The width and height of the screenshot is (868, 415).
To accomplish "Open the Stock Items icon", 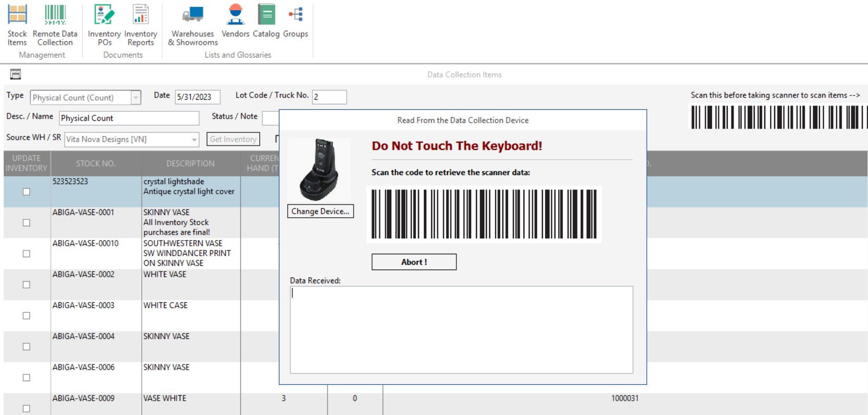I will [x=17, y=25].
